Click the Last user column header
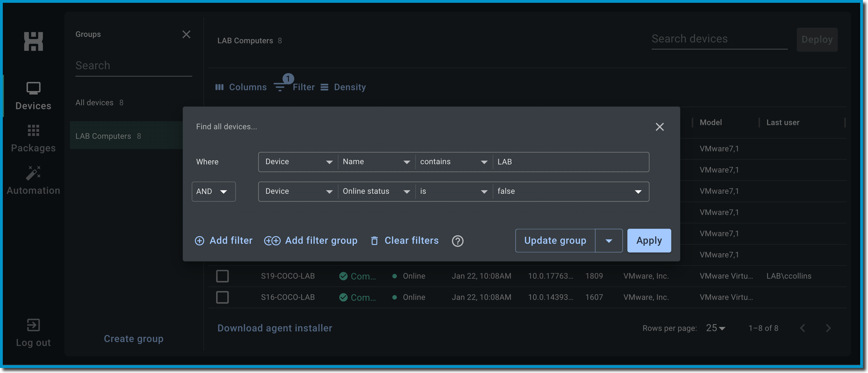Image resolution: width=868 pixels, height=373 pixels. 783,123
